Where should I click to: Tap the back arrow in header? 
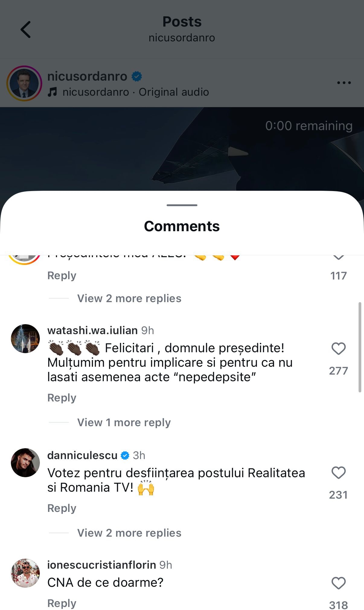click(26, 30)
